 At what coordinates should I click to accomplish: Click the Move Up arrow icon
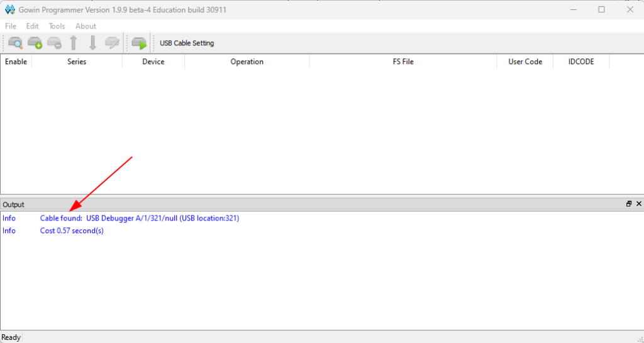click(74, 43)
